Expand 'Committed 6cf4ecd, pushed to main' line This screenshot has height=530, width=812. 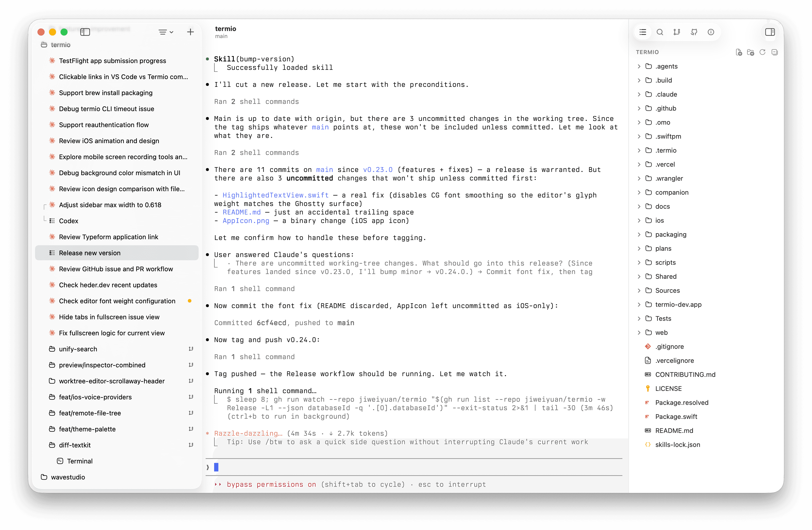(x=284, y=323)
